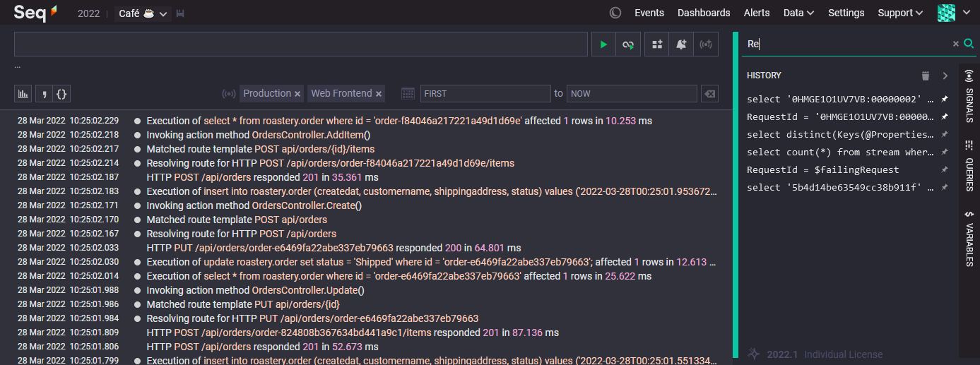Switch to the VARIABLES side tab
This screenshot has height=365, width=980.
(969, 239)
